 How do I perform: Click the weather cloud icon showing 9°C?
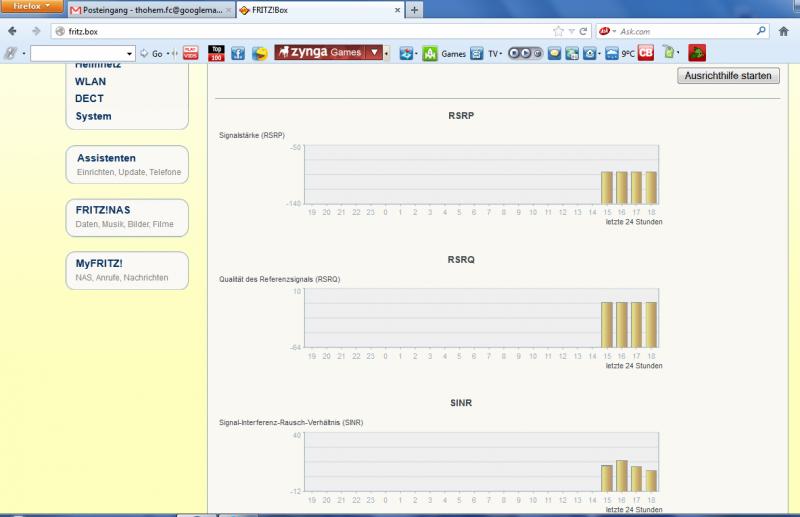click(612, 53)
